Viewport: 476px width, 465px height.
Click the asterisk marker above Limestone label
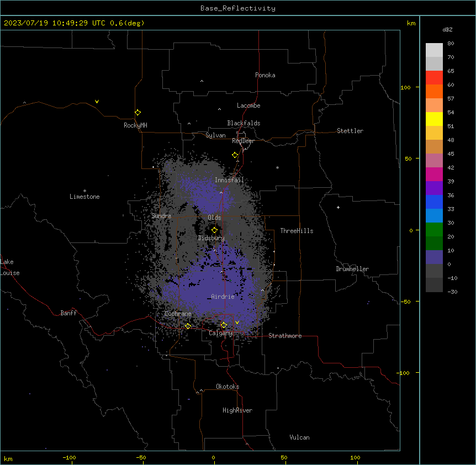click(x=84, y=191)
